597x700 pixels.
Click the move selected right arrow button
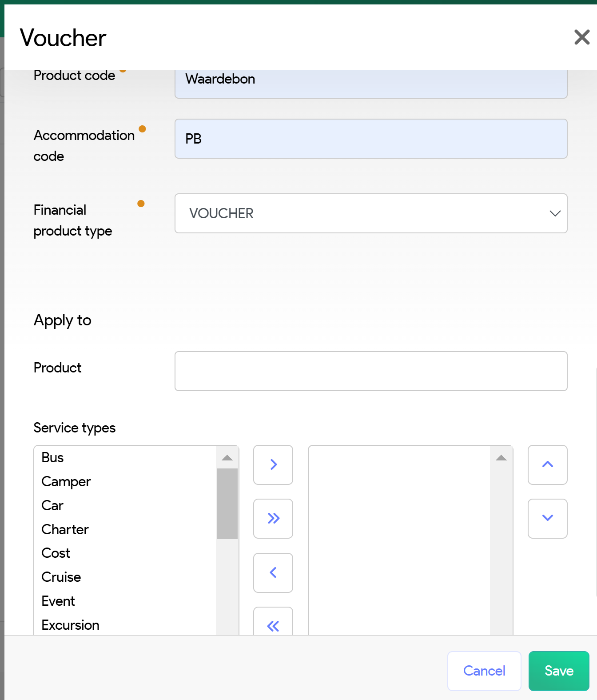tap(273, 465)
